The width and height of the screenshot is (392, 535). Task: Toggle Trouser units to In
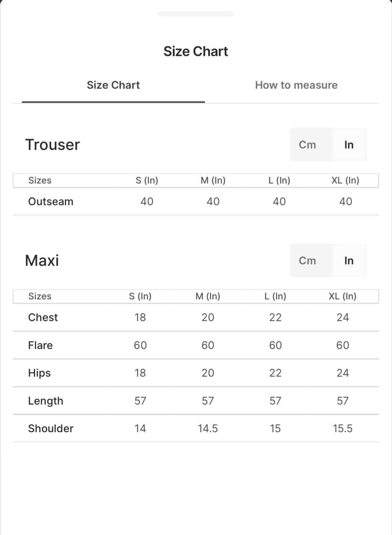[349, 144]
